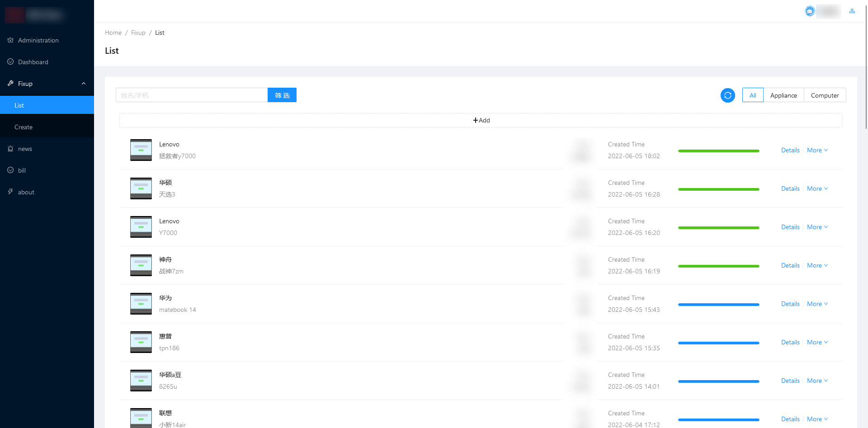Click Home in the breadcrumb
Image resolution: width=868 pixels, height=428 pixels.
point(113,33)
